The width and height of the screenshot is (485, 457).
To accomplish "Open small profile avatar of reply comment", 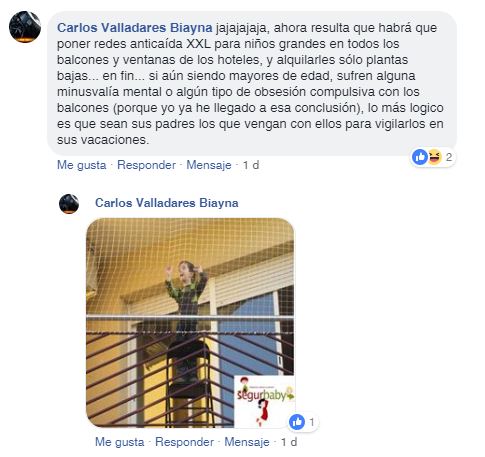I will (69, 204).
